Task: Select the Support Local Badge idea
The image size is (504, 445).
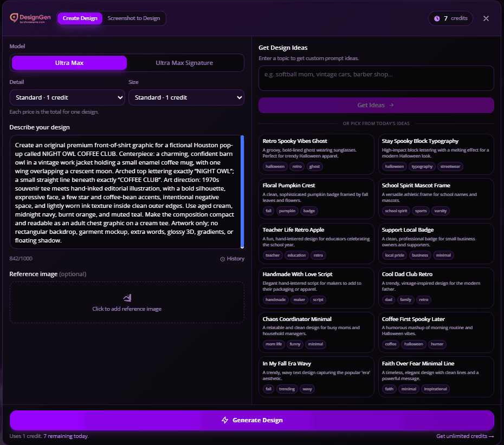Action: [436, 243]
